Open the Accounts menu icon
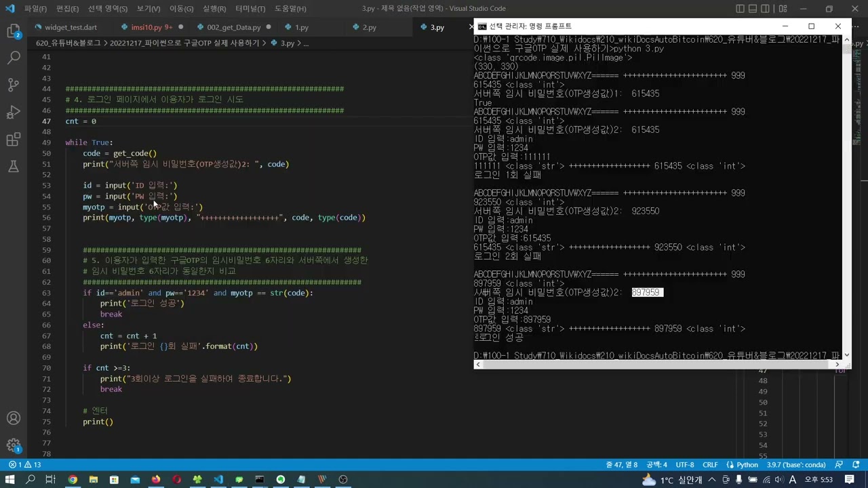The height and width of the screenshot is (488, 868). point(14,418)
